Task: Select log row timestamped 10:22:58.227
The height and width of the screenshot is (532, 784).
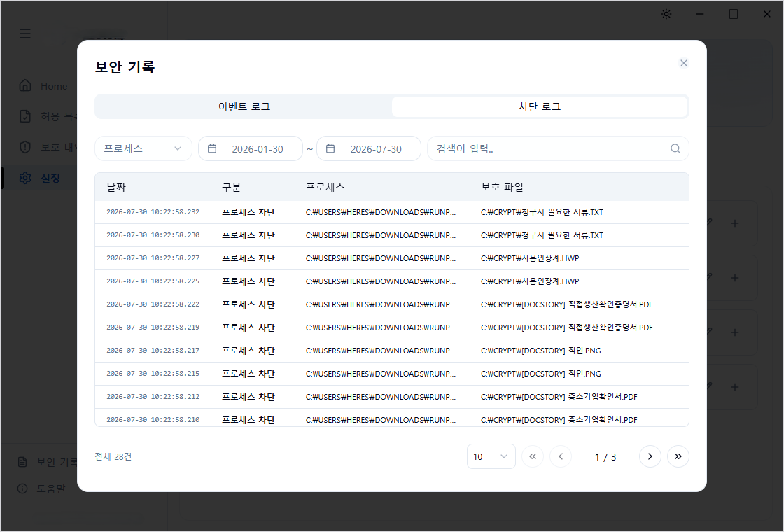Action: (392, 258)
